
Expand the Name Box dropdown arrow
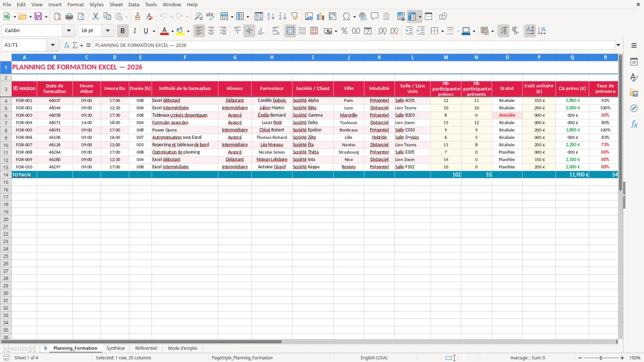pos(53,45)
